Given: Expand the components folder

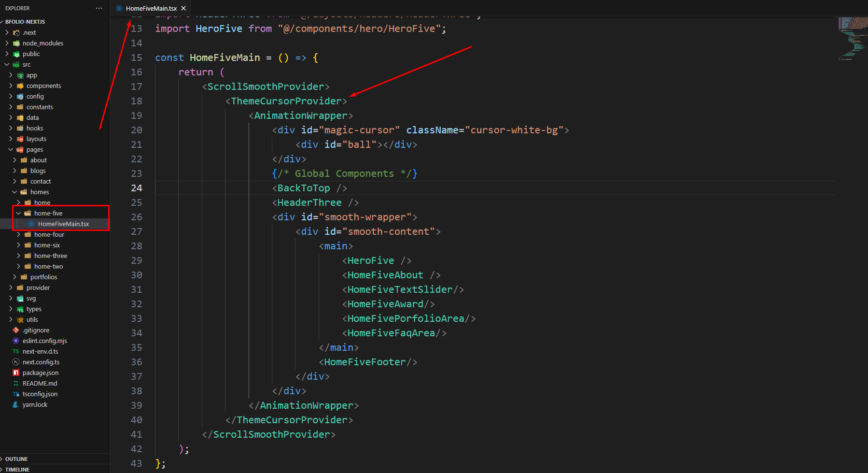Looking at the screenshot, I should point(43,86).
